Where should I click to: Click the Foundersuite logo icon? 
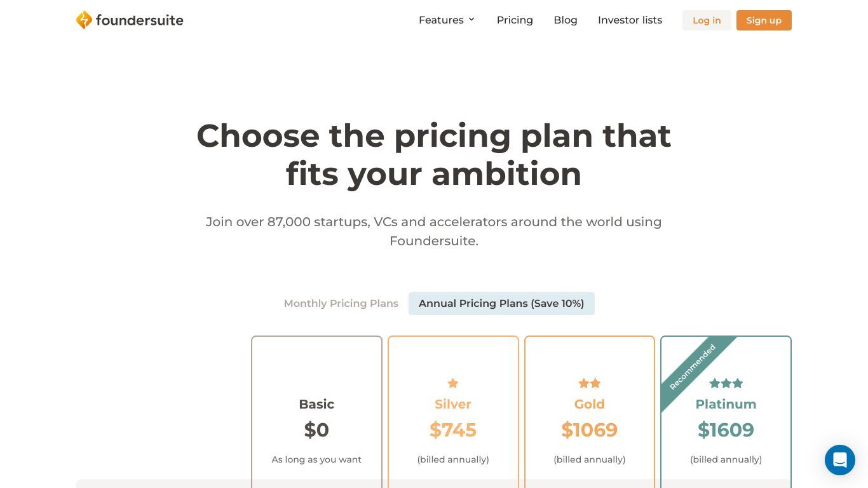(x=84, y=20)
